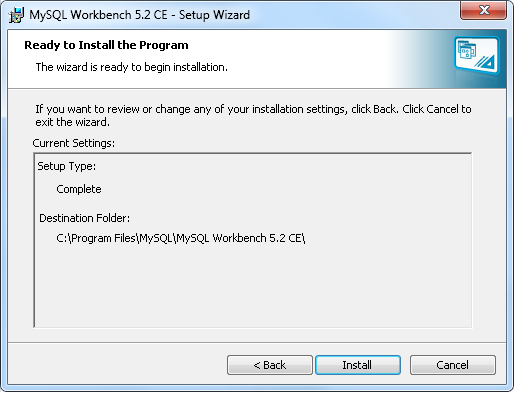Close the Setup Wizard with the red X
Viewport: 514px width, 393px height.
tap(484, 11)
